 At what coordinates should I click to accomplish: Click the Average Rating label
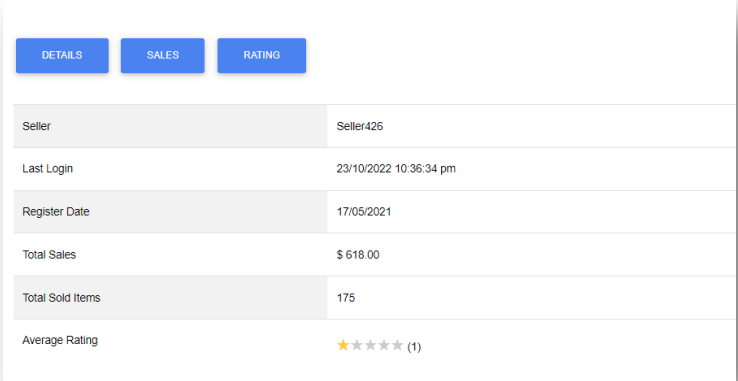[x=60, y=340]
